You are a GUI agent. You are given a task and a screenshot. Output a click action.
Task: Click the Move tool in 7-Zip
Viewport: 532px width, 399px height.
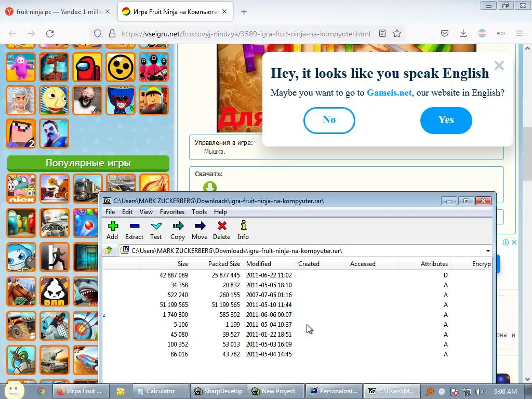199,231
